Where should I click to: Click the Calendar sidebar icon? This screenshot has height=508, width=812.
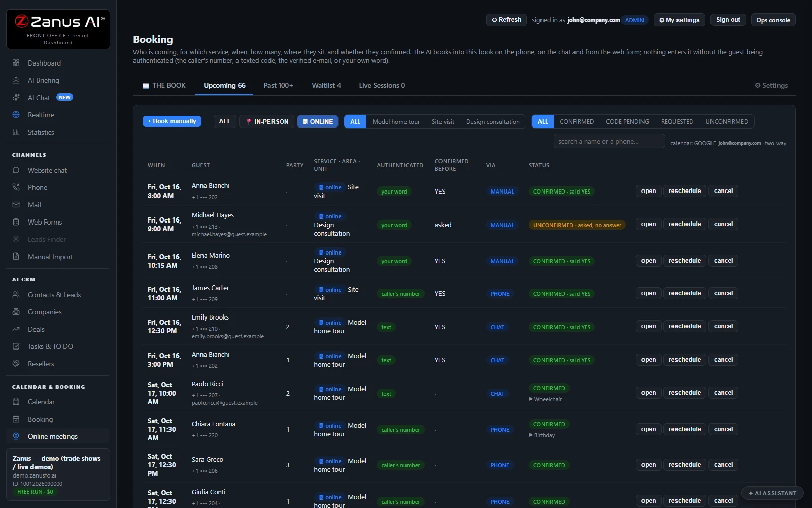tap(16, 402)
